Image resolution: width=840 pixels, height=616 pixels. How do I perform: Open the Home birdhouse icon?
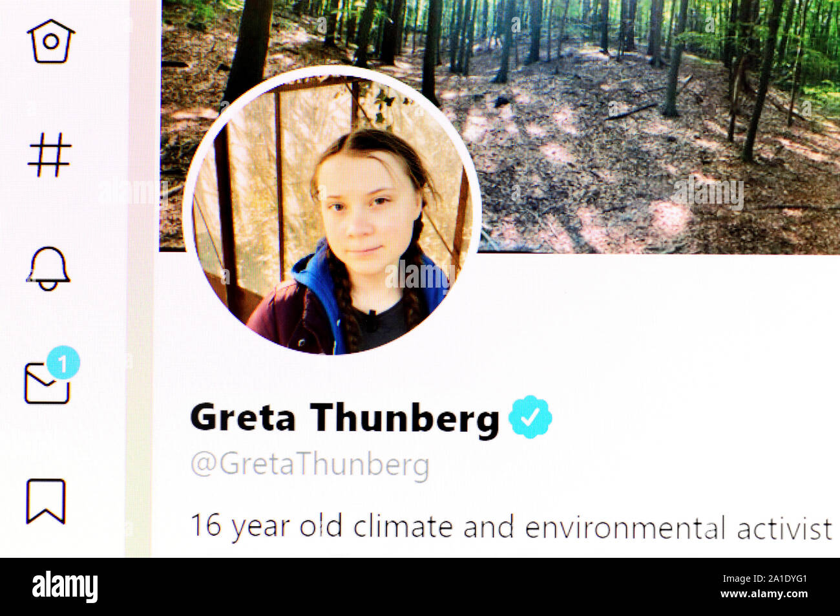(x=51, y=40)
